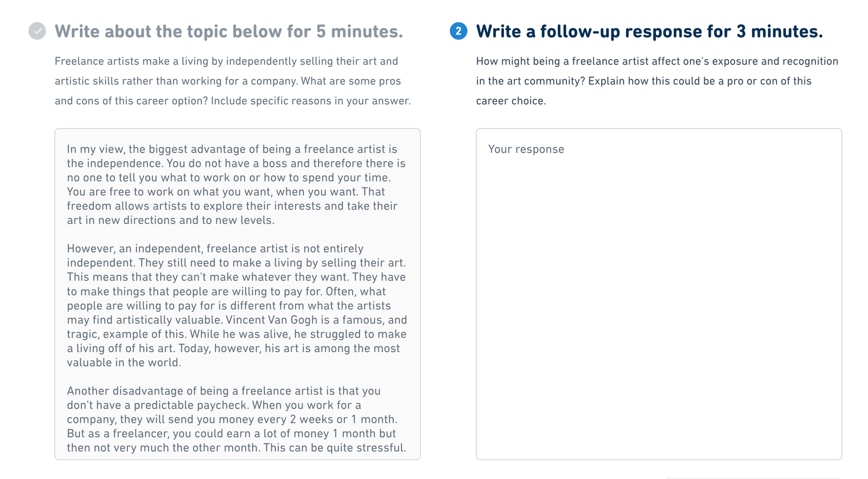The height and width of the screenshot is (479, 868).
Task: Click the paragraph starting "Another disadvantage"
Action: pos(236,419)
